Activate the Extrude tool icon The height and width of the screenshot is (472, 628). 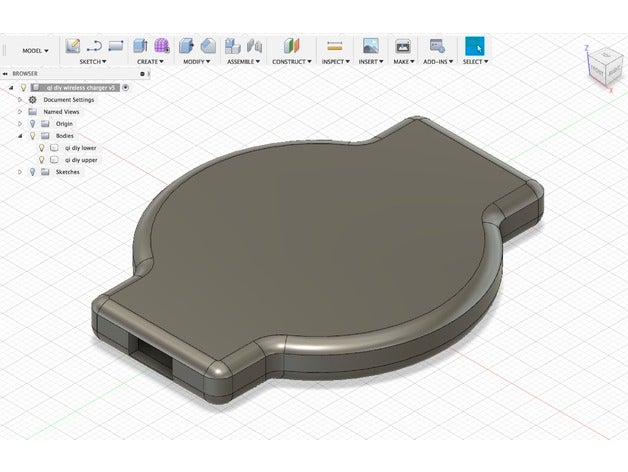140,46
